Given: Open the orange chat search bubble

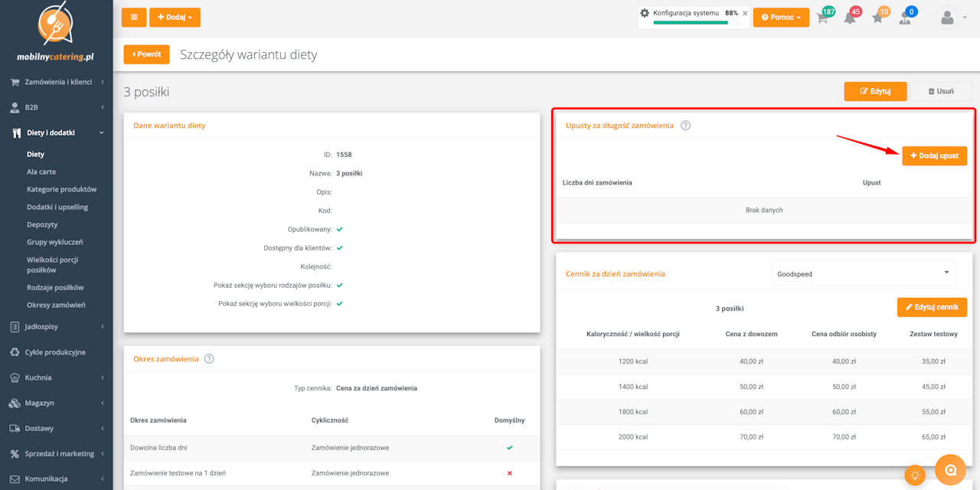Looking at the screenshot, I should coord(951,470).
